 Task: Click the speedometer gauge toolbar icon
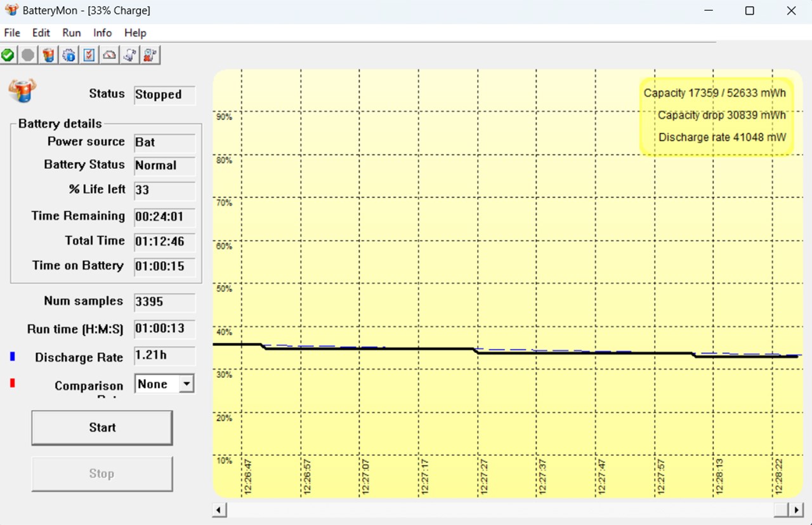pyautogui.click(x=109, y=56)
